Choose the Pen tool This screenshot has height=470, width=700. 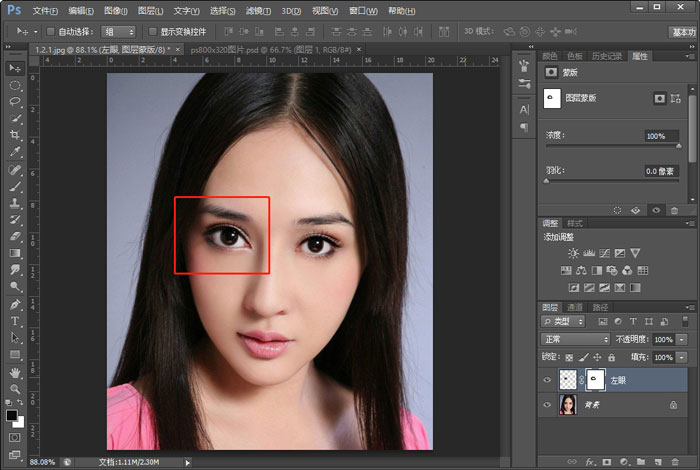tap(15, 304)
